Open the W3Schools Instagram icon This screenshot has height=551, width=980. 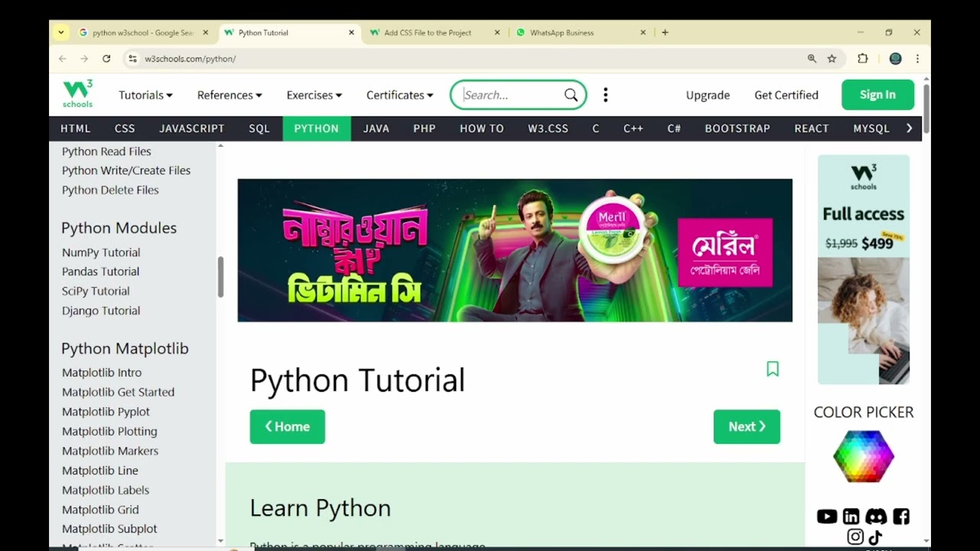855,537
